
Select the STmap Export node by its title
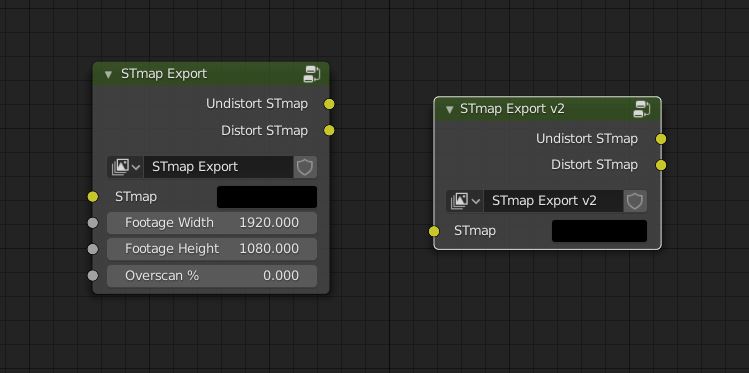[164, 74]
